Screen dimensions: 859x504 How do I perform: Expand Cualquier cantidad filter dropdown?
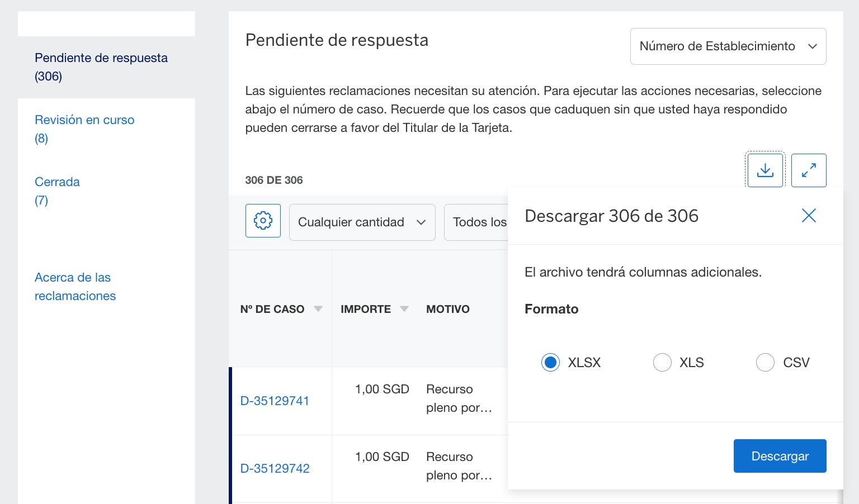362,222
